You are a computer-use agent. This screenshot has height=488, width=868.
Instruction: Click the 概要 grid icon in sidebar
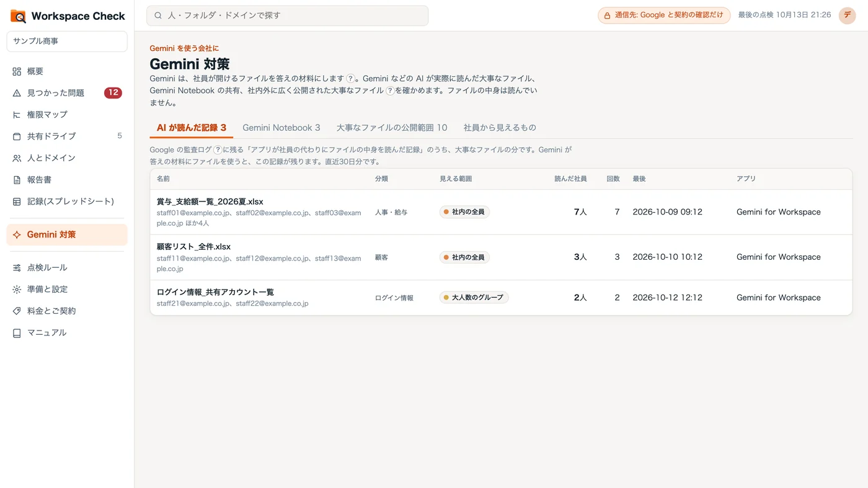(x=17, y=71)
